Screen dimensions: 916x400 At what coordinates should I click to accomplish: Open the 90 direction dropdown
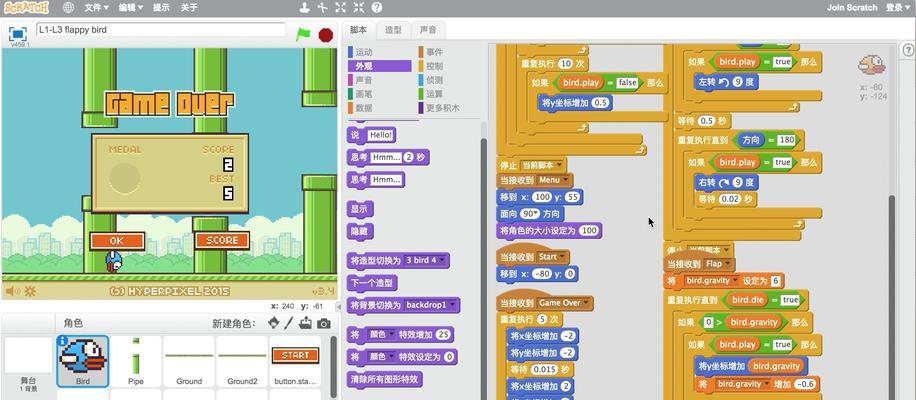(x=530, y=214)
